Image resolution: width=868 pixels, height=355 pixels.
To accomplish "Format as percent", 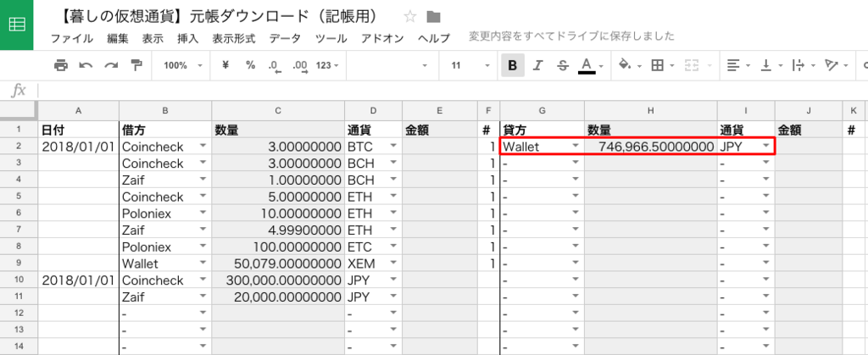I will point(250,65).
